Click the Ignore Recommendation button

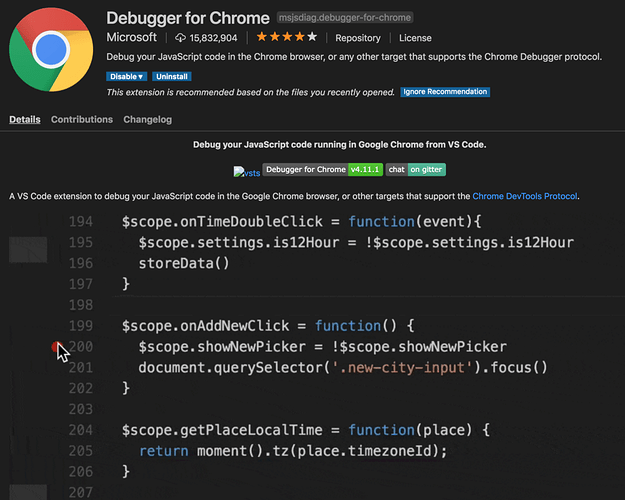click(x=445, y=92)
